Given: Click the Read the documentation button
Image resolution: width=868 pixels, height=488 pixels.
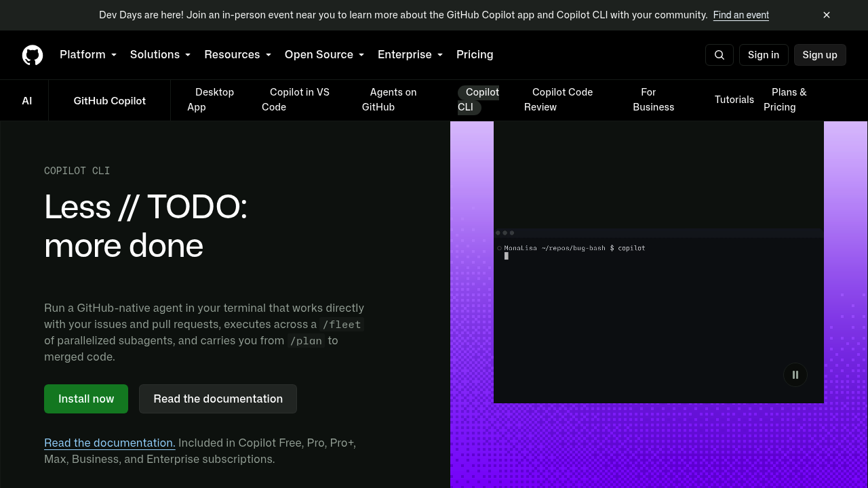Looking at the screenshot, I should click(218, 399).
